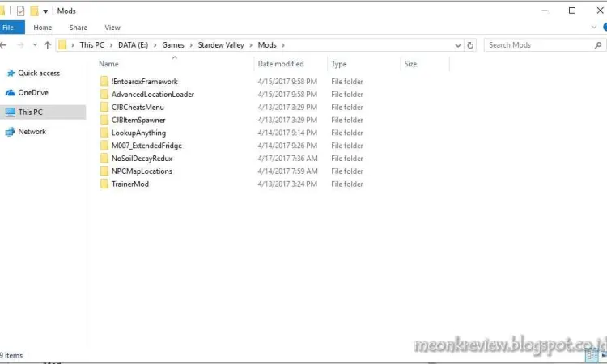Viewport: 607px width, 364px height.
Task: Click the 4/17/2017 7:36 AM date cell
Action: pyautogui.click(x=287, y=159)
